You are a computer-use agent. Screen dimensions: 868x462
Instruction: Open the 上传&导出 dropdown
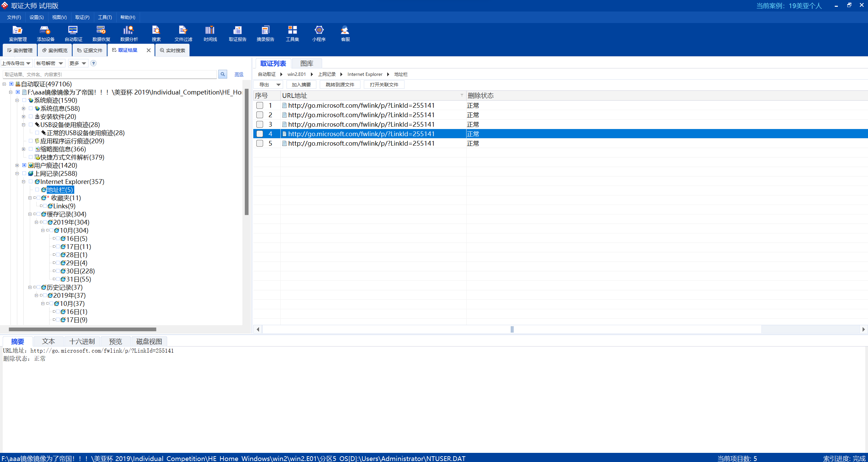pyautogui.click(x=16, y=63)
